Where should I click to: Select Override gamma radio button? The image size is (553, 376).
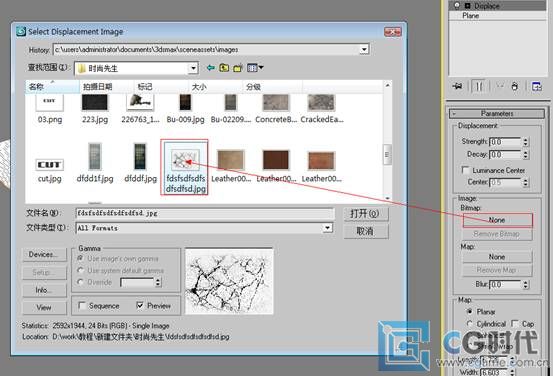(x=80, y=282)
